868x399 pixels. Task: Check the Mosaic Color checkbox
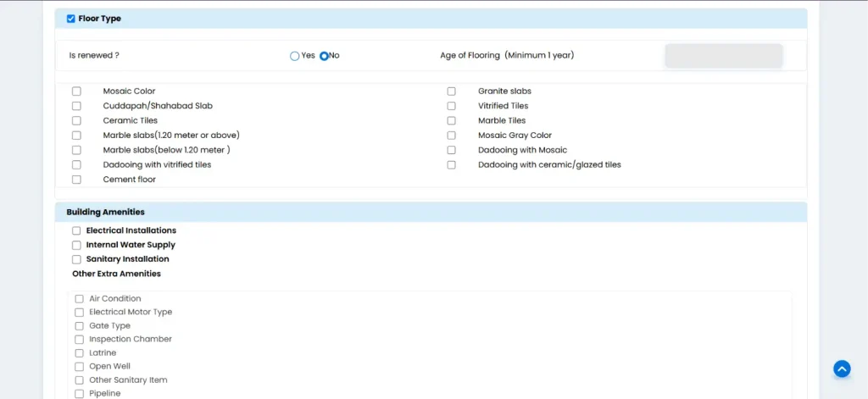(76, 91)
